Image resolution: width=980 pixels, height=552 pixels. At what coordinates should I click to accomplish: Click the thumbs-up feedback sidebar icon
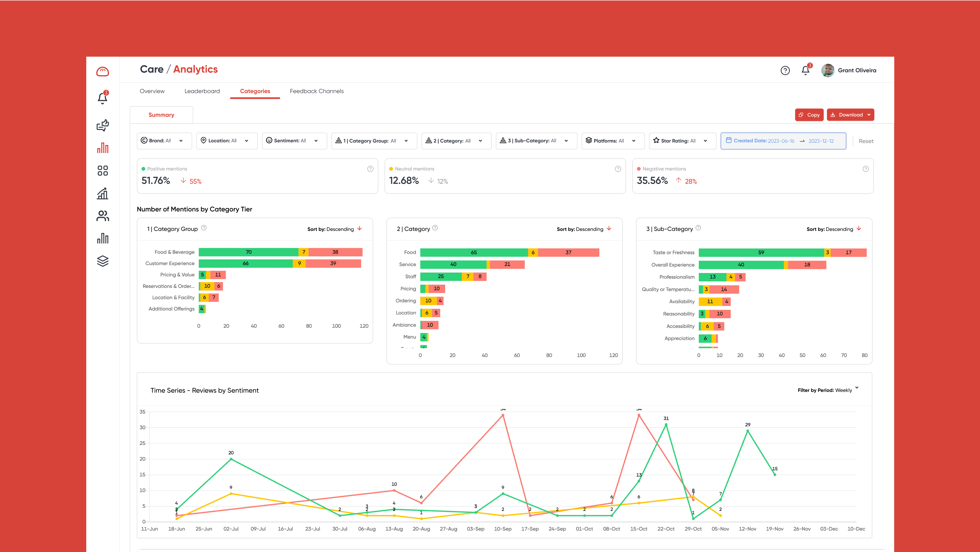tap(102, 125)
